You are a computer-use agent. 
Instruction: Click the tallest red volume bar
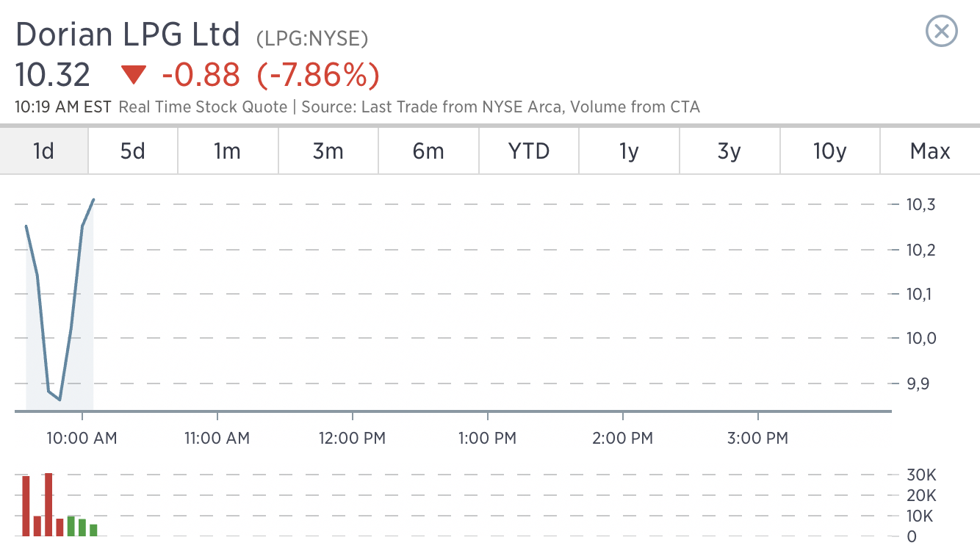coord(49,505)
